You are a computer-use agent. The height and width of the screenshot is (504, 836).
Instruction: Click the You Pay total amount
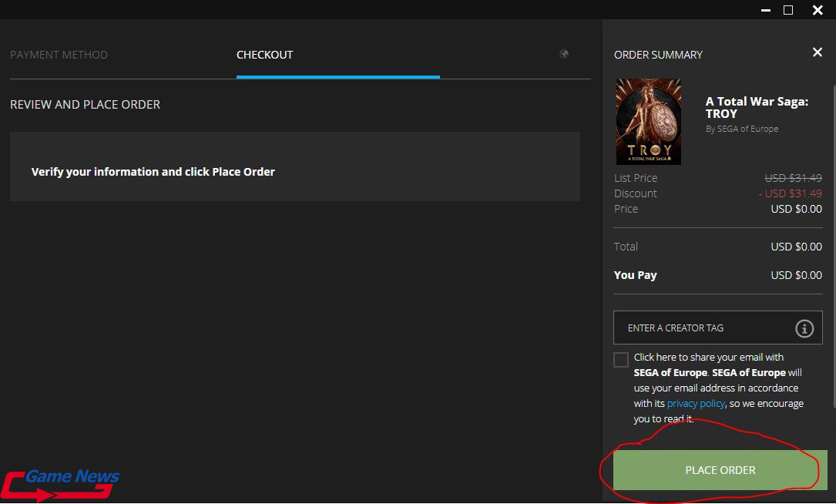pos(796,275)
